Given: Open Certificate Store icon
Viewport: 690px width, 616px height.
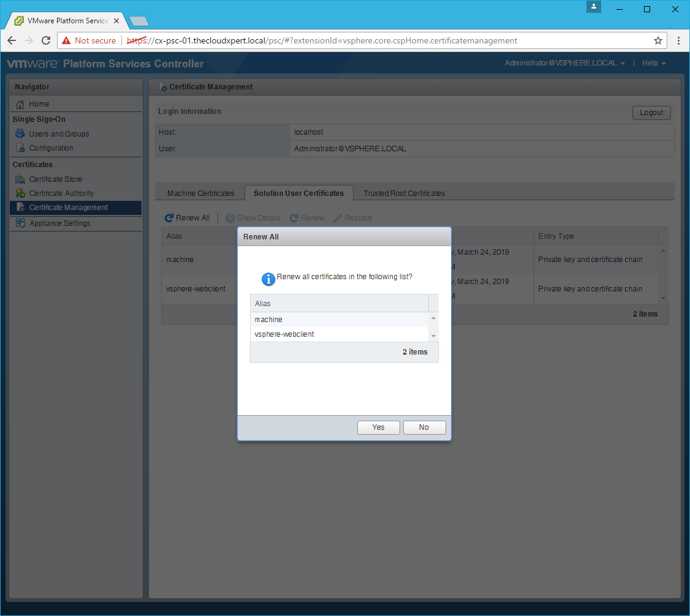Looking at the screenshot, I should point(20,179).
